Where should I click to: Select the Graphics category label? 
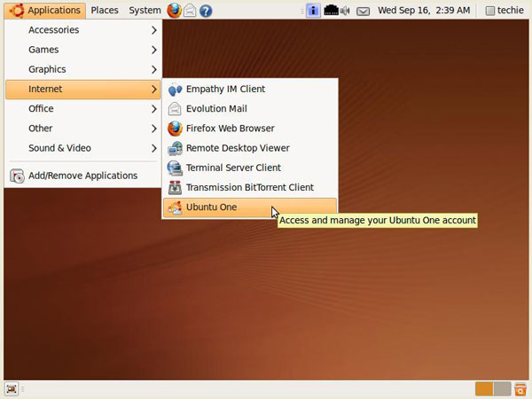[x=47, y=69]
